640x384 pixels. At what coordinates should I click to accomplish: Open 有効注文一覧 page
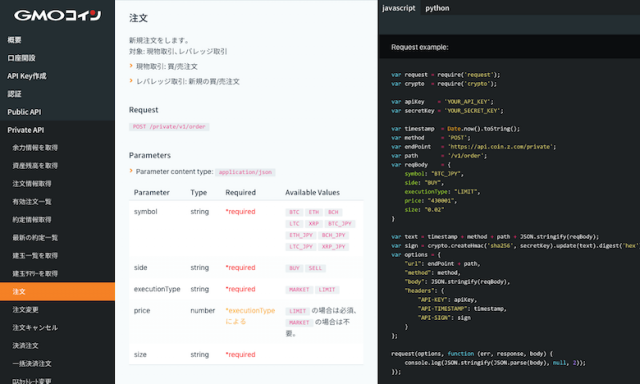(x=32, y=202)
